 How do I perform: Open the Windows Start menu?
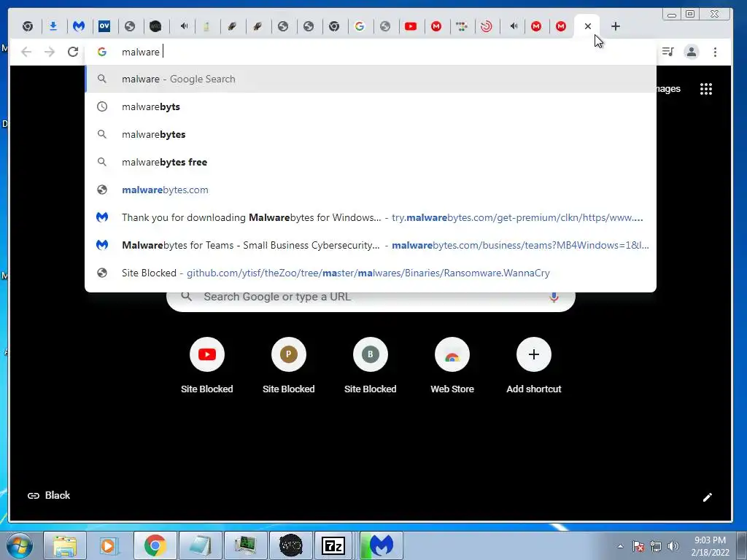20,545
